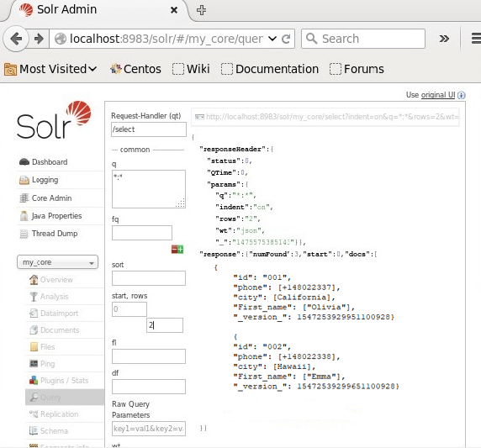Screen dimensions: 481x448
Task: Open the my_core selector dropdown
Action: (x=57, y=262)
